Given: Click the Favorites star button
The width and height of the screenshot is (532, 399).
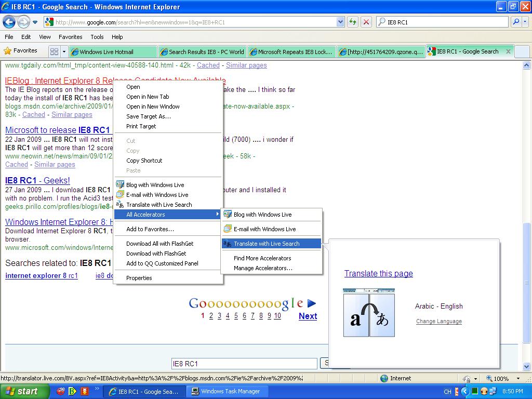Looking at the screenshot, I should [20, 50].
